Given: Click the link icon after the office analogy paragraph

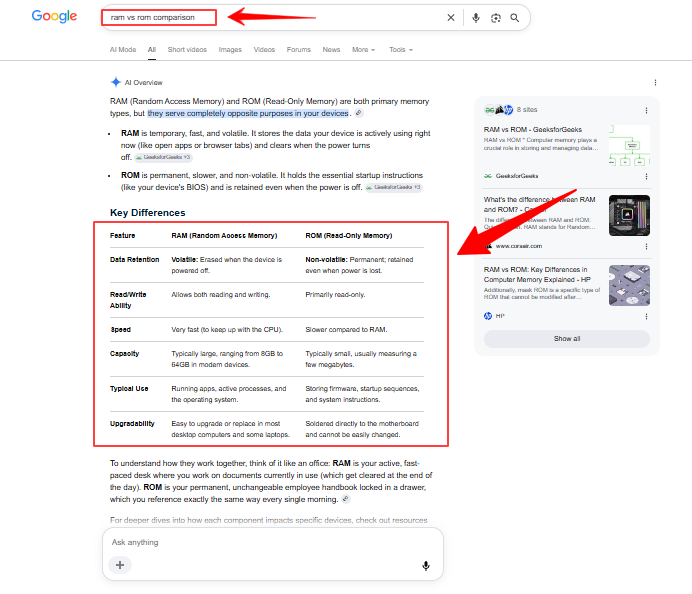Looking at the screenshot, I should click(346, 499).
